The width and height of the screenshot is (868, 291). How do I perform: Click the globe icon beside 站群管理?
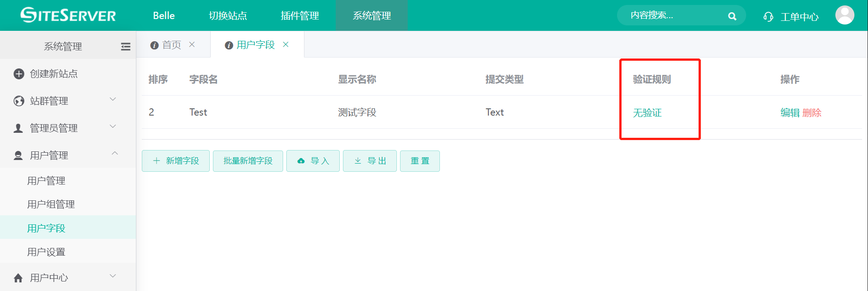coord(19,101)
